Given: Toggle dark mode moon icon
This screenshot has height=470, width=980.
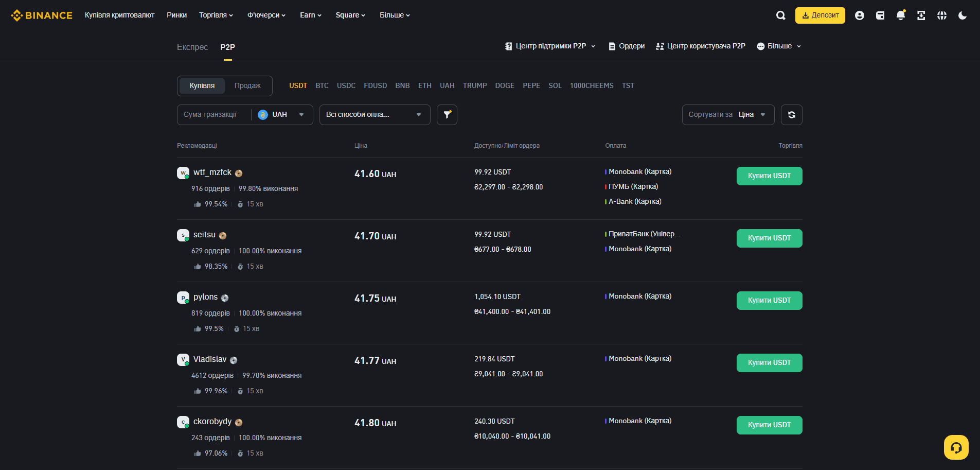Looking at the screenshot, I should 962,15.
